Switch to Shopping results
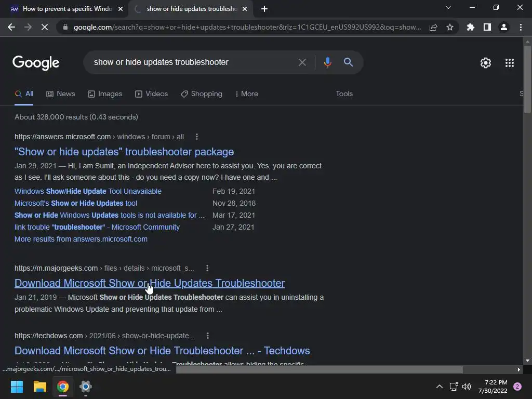The width and height of the screenshot is (532, 399). pyautogui.click(x=202, y=94)
